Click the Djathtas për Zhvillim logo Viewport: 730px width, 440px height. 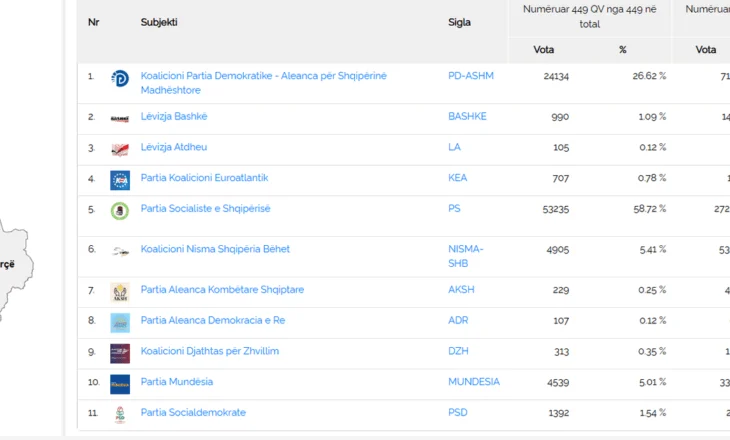coord(120,353)
